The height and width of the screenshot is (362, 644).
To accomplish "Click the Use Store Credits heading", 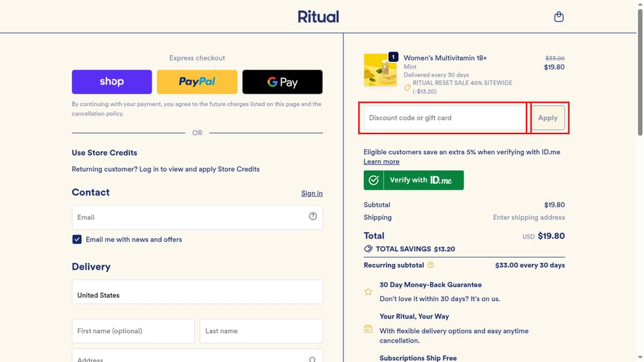I will pos(105,153).
